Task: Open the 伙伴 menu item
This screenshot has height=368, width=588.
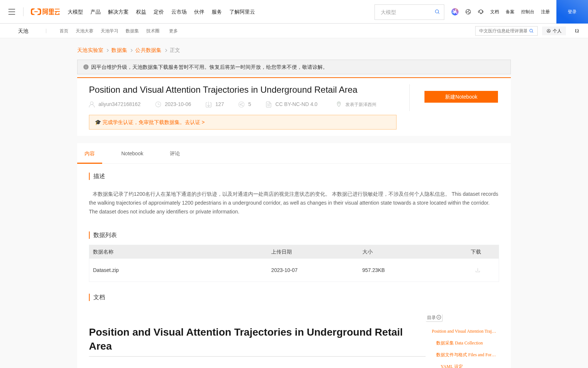Action: point(199,12)
